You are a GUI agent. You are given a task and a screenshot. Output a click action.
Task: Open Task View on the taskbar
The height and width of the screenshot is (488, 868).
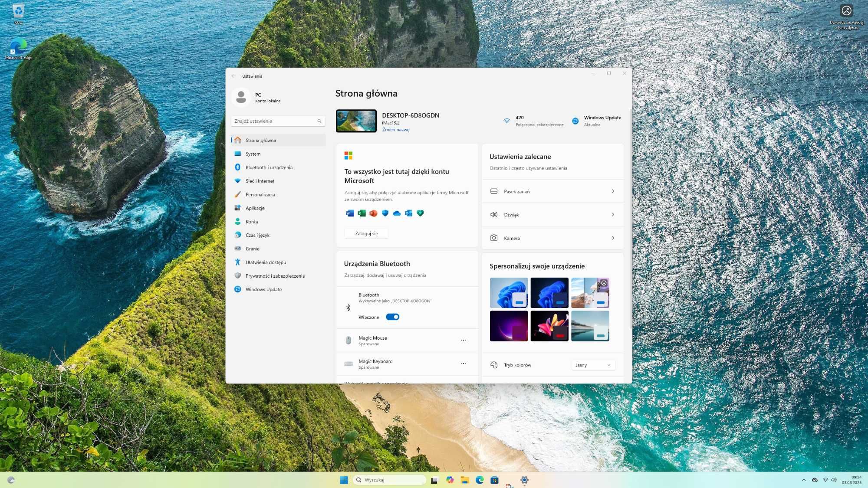(x=434, y=480)
